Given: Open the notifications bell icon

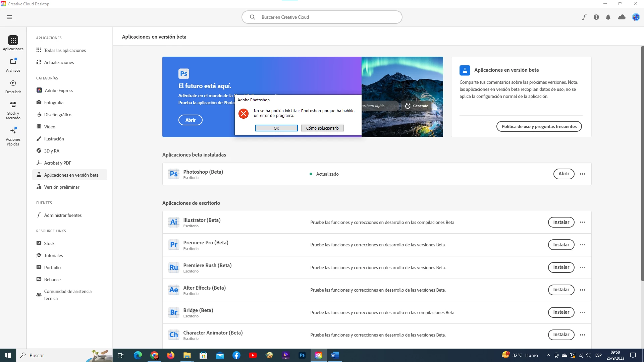Looking at the screenshot, I should tap(608, 17).
